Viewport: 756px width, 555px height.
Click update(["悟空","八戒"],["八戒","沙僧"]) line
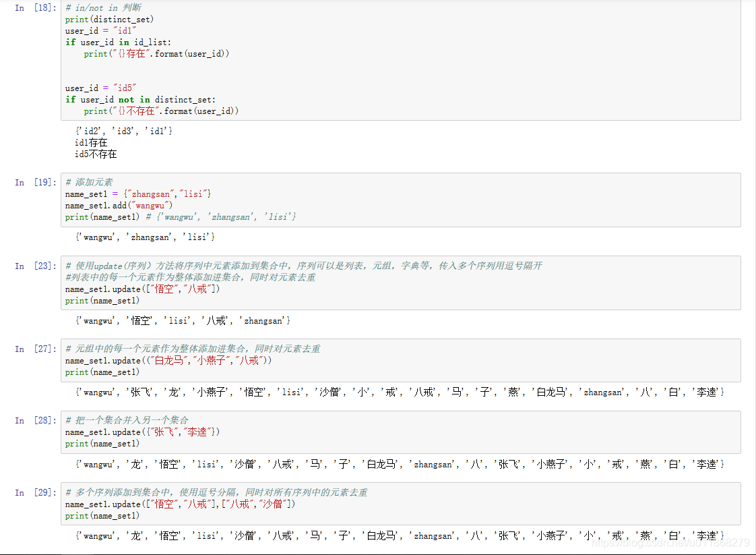(180, 504)
